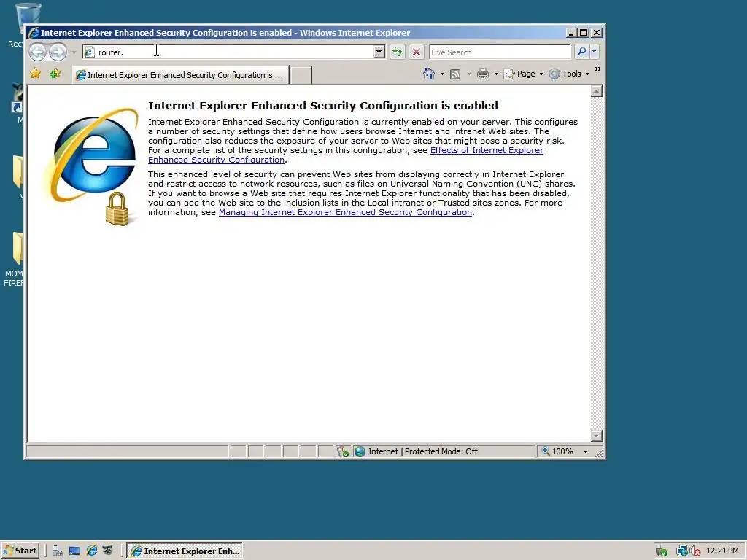The image size is (747, 560).
Task: Click the muted volume tray icon
Action: pos(694,551)
